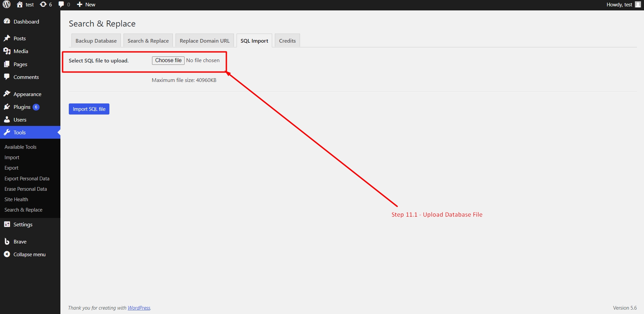
Task: Click the Plugins plug icon
Action: (x=7, y=107)
